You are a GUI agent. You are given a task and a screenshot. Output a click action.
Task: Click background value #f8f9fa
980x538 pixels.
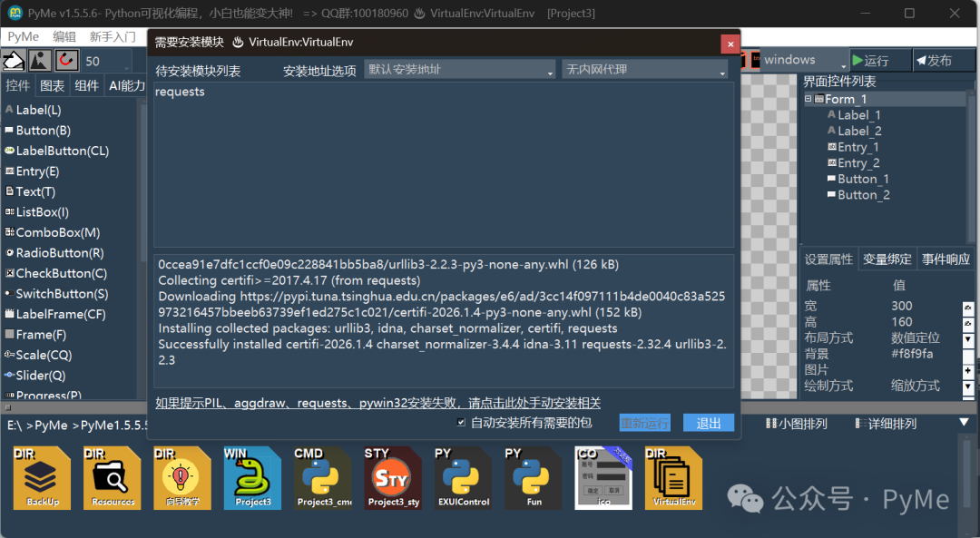tap(912, 354)
